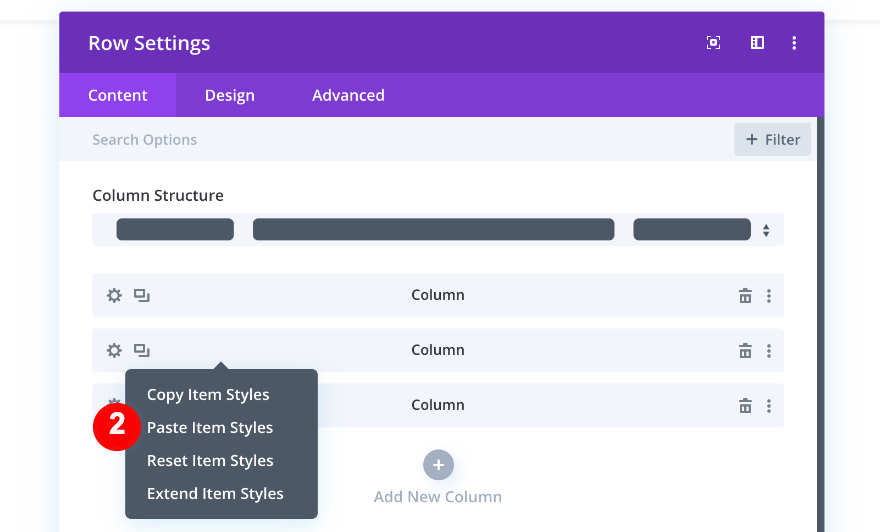Duplicate the second Column item

(142, 350)
